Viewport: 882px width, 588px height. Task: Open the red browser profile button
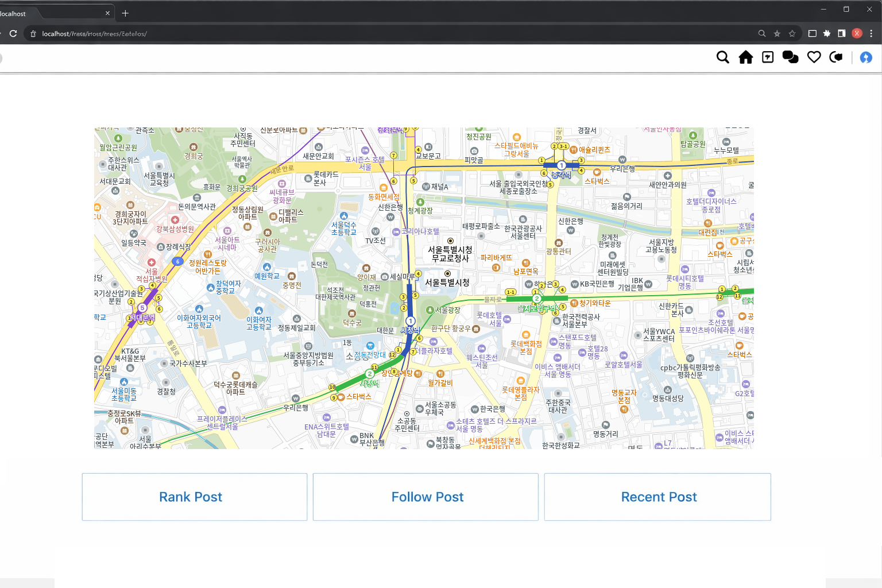(857, 33)
